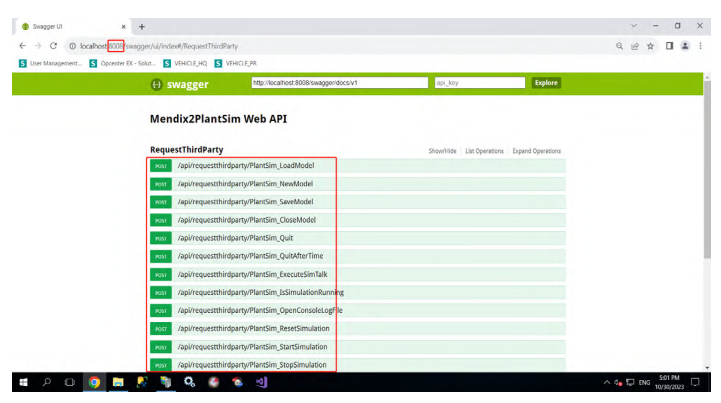The width and height of the screenshot is (721, 403).
Task: Open Opcenter EX bookmark
Action: pos(122,63)
